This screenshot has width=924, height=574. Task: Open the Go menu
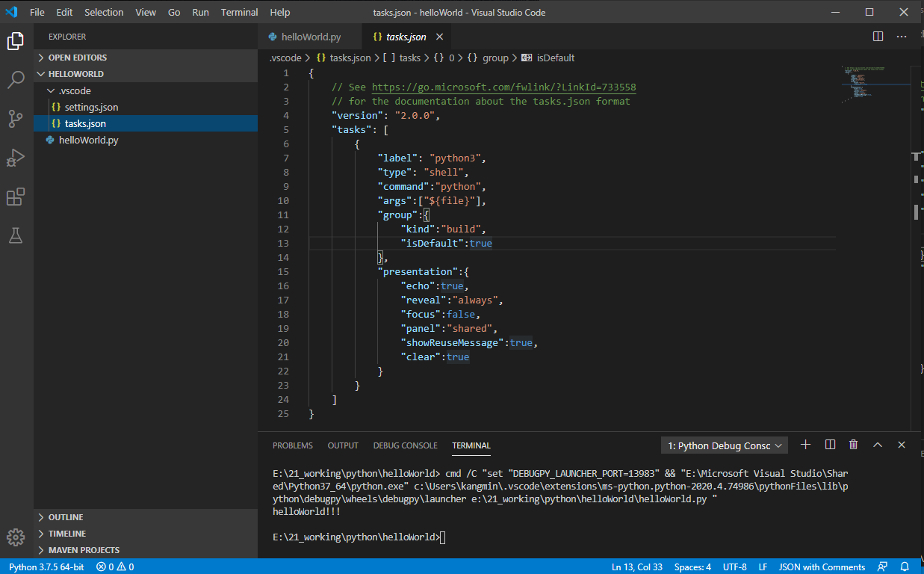pyautogui.click(x=174, y=12)
